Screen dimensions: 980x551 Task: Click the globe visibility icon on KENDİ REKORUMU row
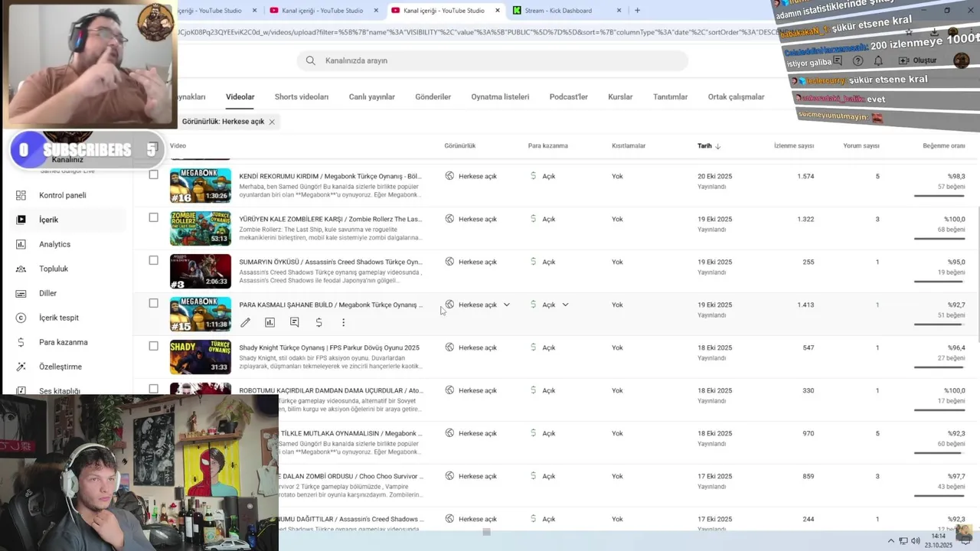pyautogui.click(x=449, y=176)
